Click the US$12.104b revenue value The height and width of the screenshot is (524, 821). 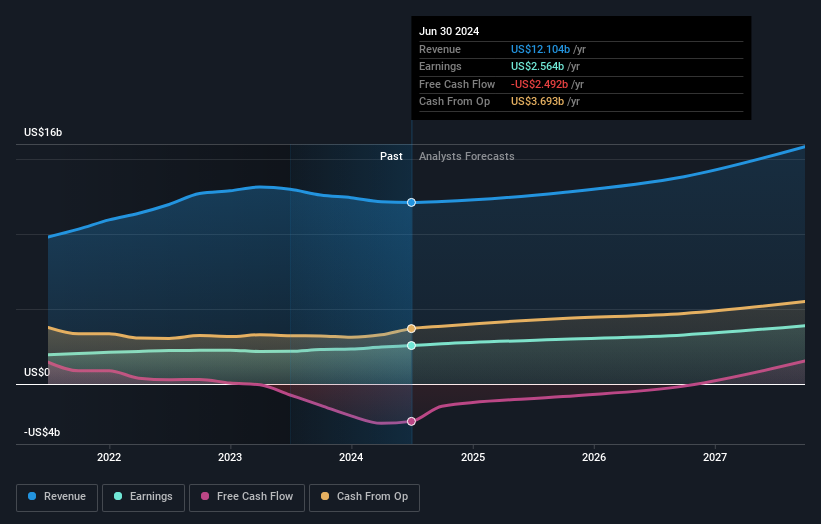coord(540,49)
